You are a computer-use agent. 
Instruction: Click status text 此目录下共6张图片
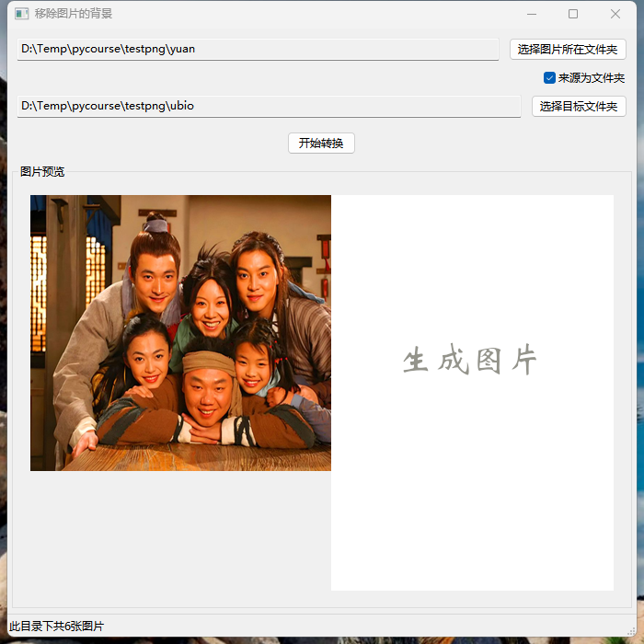point(57,626)
